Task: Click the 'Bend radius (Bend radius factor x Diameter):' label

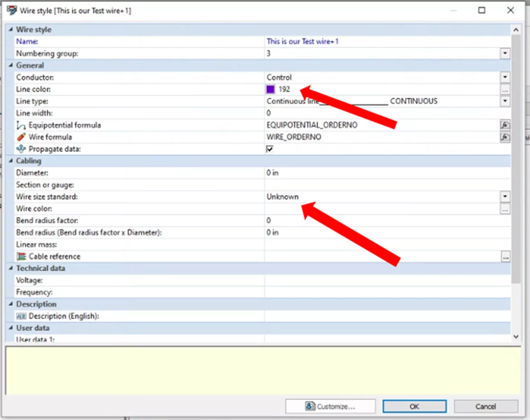Action: pos(89,232)
